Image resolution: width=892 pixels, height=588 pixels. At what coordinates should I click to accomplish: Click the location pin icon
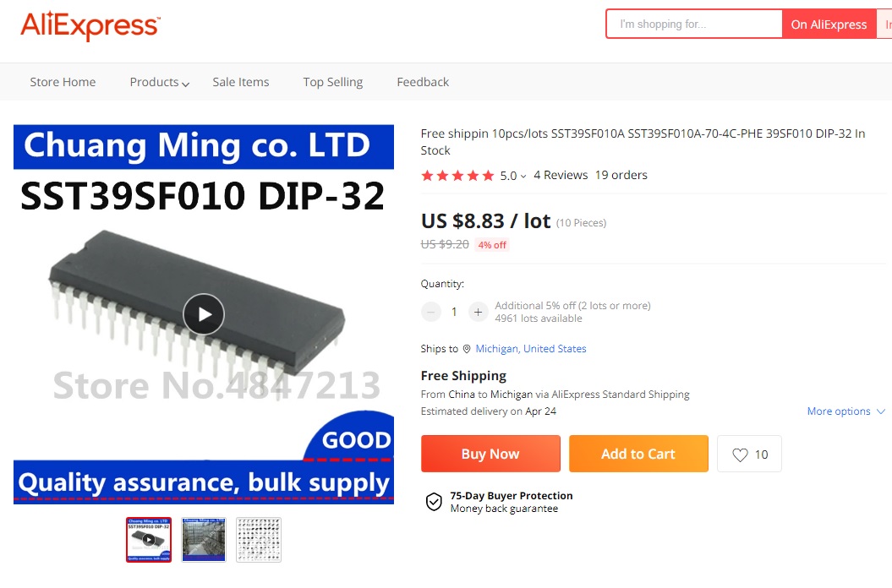pos(467,349)
